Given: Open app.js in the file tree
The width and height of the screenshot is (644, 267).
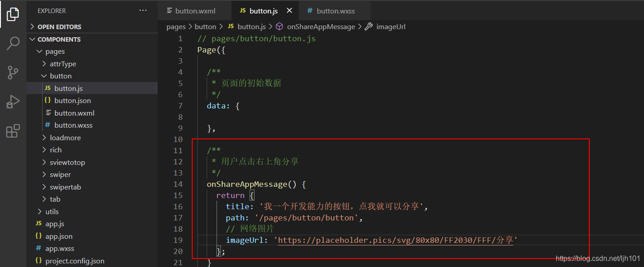Looking at the screenshot, I should click(x=92, y=224).
